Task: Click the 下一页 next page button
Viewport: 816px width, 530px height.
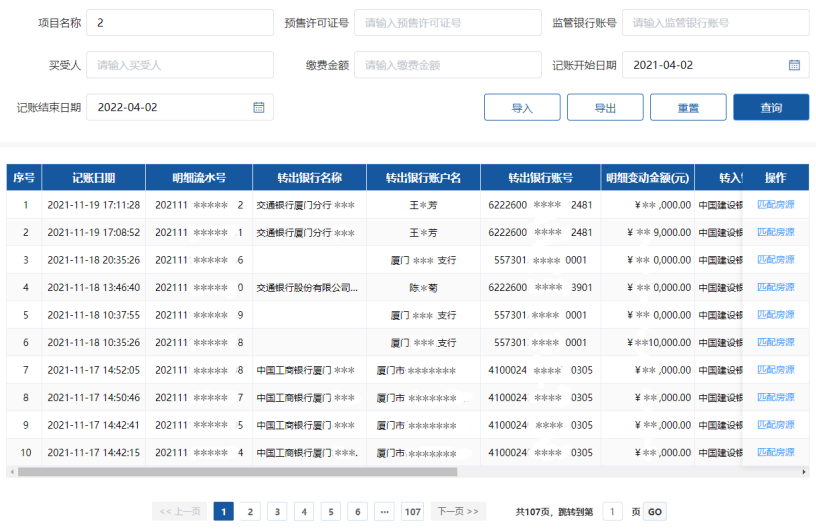Action: coord(458,512)
